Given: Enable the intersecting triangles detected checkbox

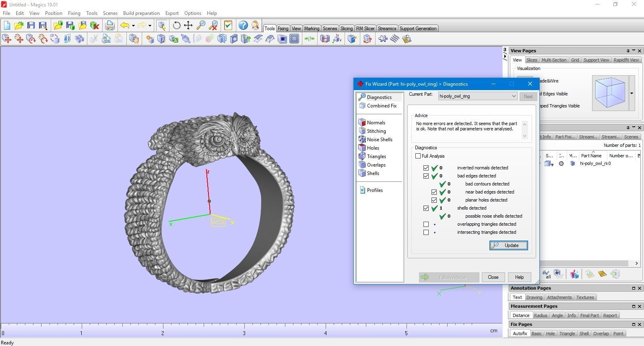Looking at the screenshot, I should pyautogui.click(x=426, y=232).
